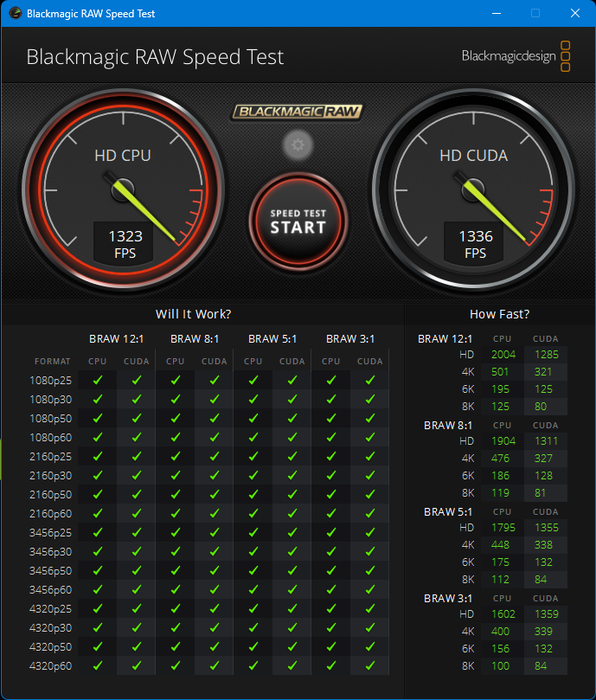Click the BRAW 5:1 CUDA checkmark for 2160p30
This screenshot has width=596, height=700.
tap(292, 475)
